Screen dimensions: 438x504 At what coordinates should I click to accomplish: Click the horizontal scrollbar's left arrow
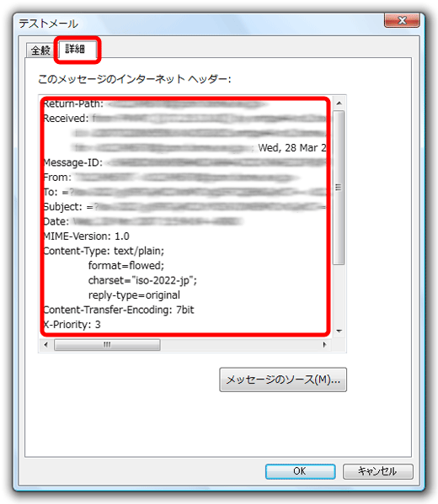pyautogui.click(x=46, y=345)
